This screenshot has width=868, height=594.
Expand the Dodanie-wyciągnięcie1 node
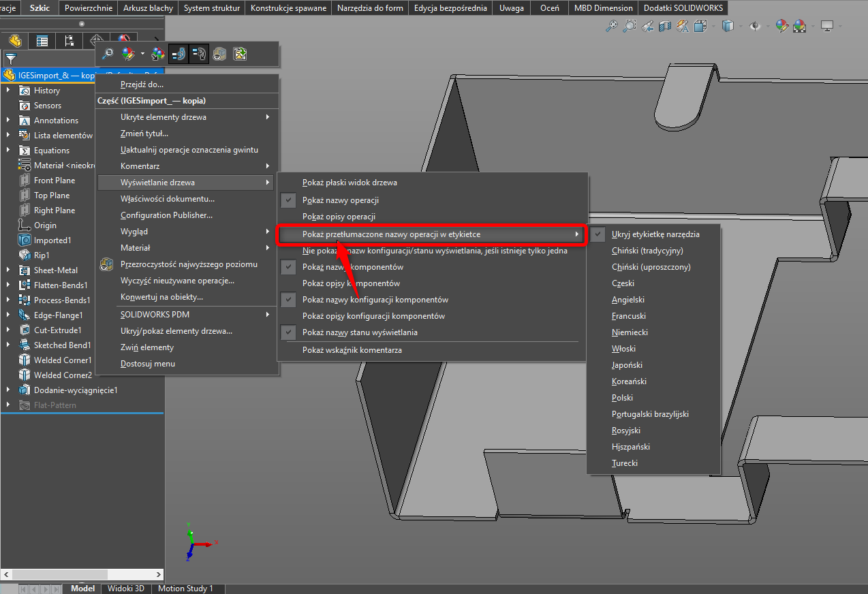click(x=8, y=390)
